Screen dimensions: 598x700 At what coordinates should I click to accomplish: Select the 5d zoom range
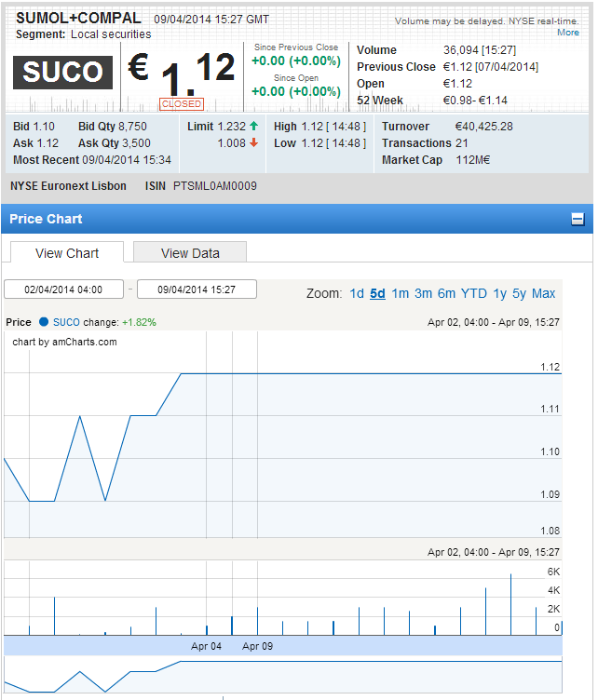[377, 293]
